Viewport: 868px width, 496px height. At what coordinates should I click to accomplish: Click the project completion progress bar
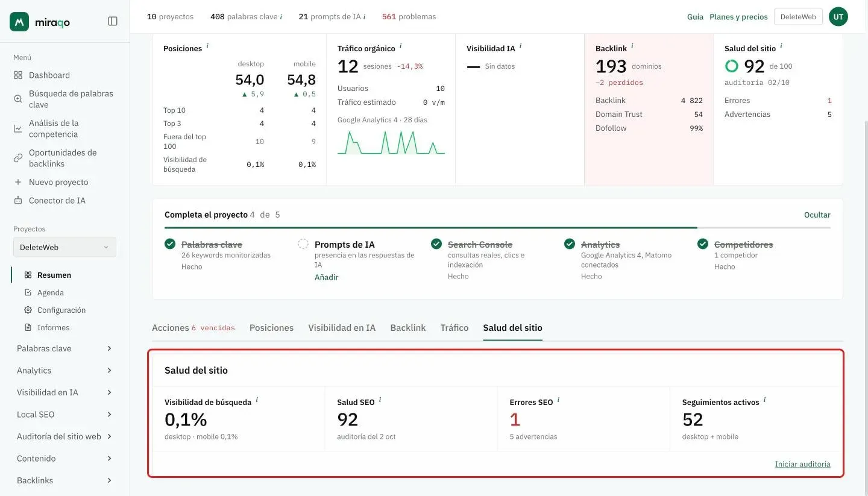[497, 228]
